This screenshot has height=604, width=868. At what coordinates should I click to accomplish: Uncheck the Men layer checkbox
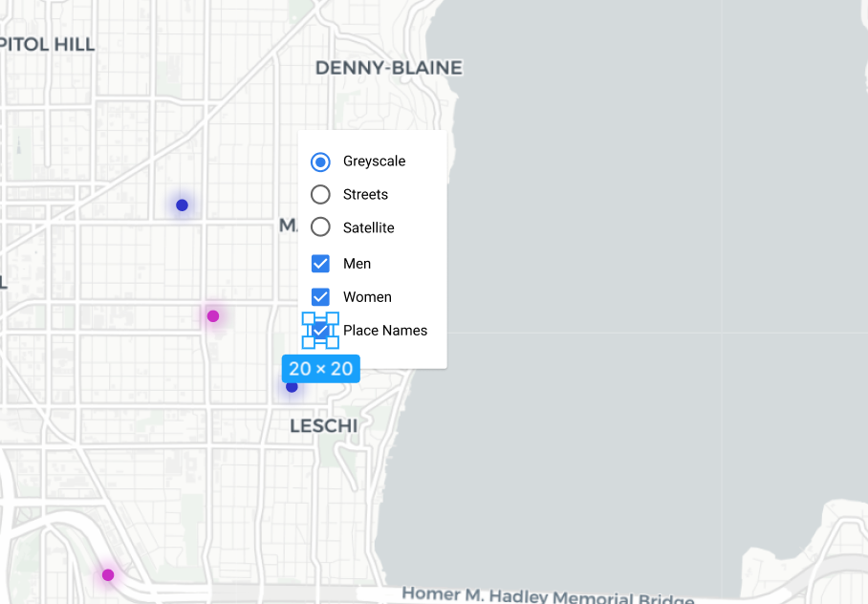click(x=321, y=264)
